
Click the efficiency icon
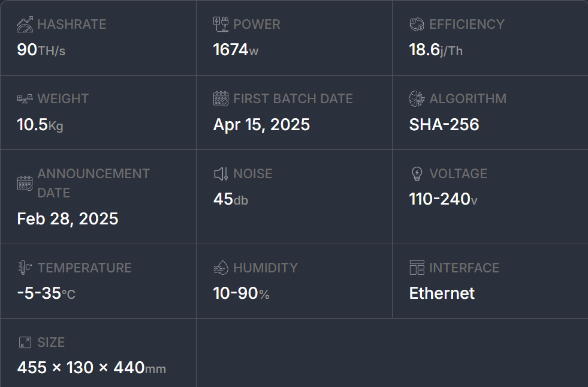[x=417, y=25]
